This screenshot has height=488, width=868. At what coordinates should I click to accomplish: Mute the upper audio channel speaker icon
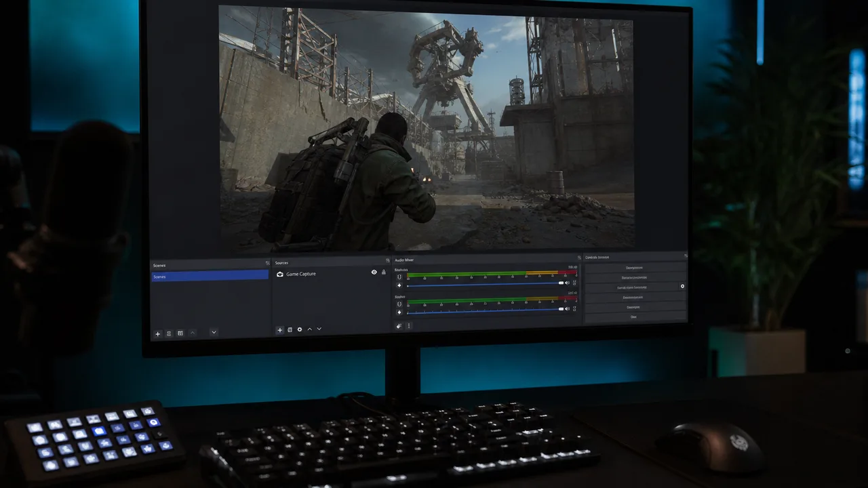pos(567,283)
